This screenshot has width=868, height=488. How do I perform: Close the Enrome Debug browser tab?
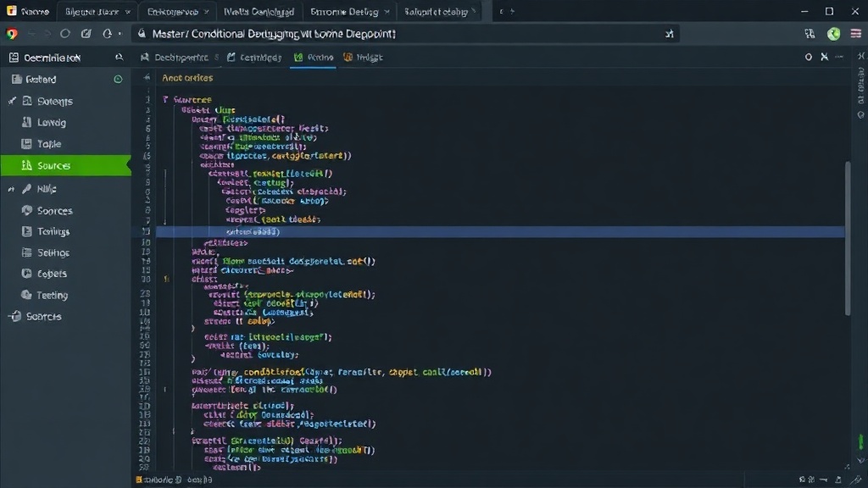pos(387,12)
